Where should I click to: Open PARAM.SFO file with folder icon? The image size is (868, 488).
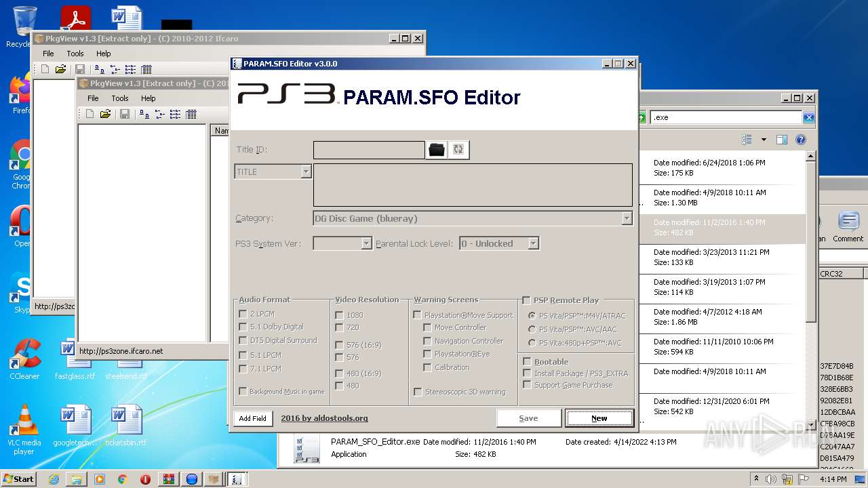pos(437,150)
